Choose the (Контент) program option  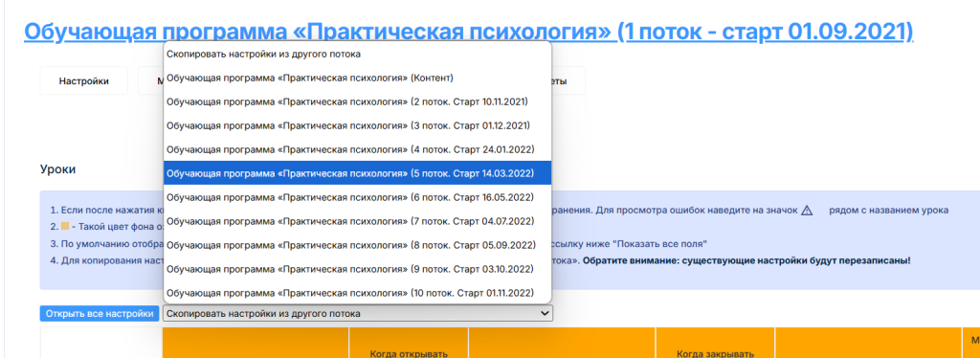[x=358, y=78]
